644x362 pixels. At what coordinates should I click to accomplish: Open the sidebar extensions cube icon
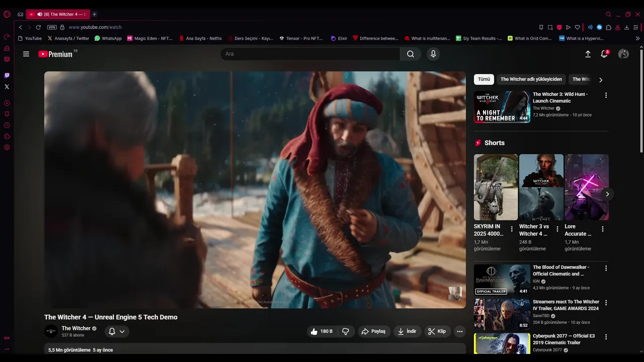pos(7,136)
